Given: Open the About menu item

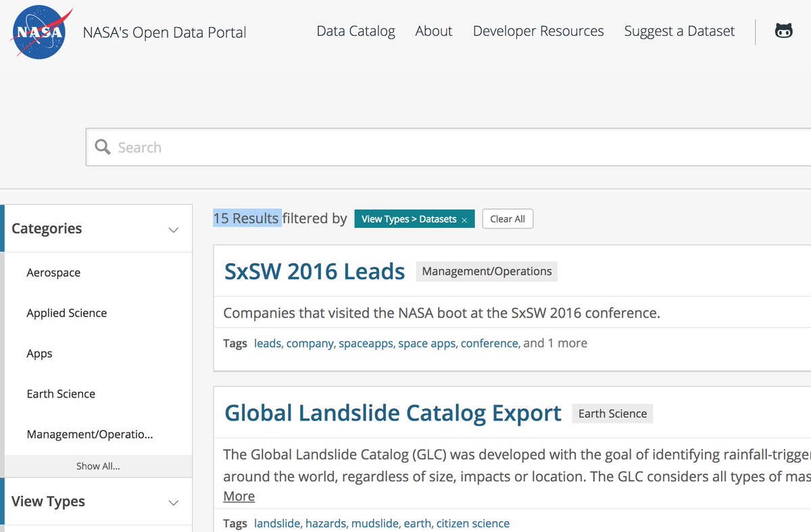Looking at the screenshot, I should [x=434, y=31].
